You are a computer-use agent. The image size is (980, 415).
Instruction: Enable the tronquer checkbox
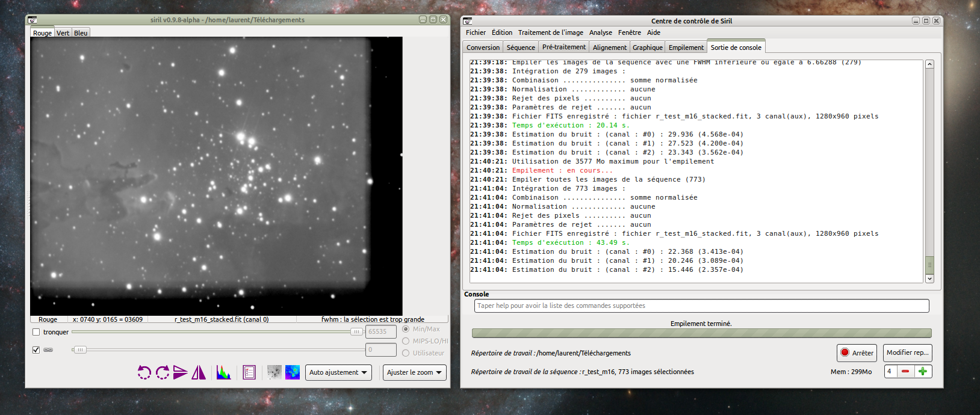pyautogui.click(x=36, y=332)
